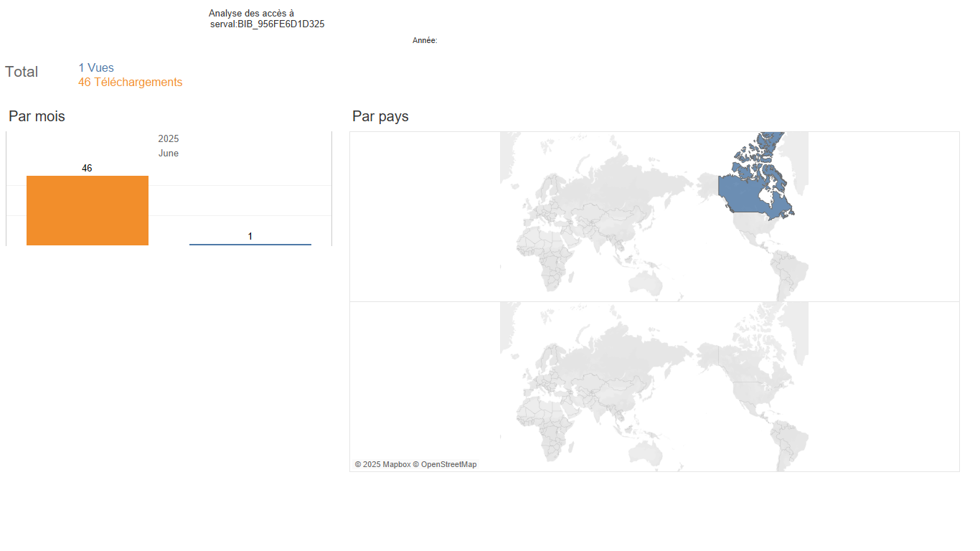
Task: Open the '© 2025 Mapbox' attribution link
Action: (382, 465)
